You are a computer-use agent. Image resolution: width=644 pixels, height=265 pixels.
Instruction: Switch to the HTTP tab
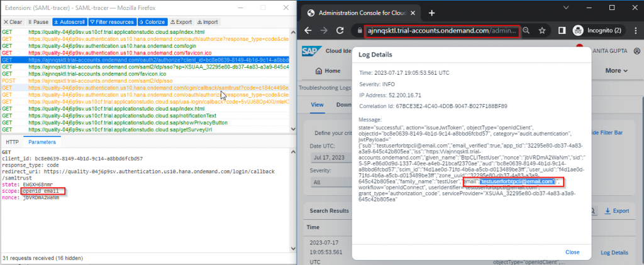point(12,142)
